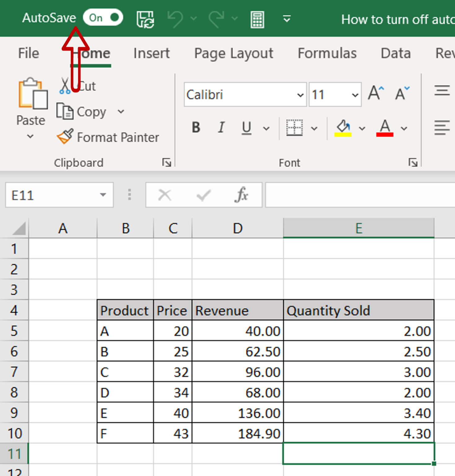Open the red Font Color swatch
The width and height of the screenshot is (455, 476).
click(385, 128)
